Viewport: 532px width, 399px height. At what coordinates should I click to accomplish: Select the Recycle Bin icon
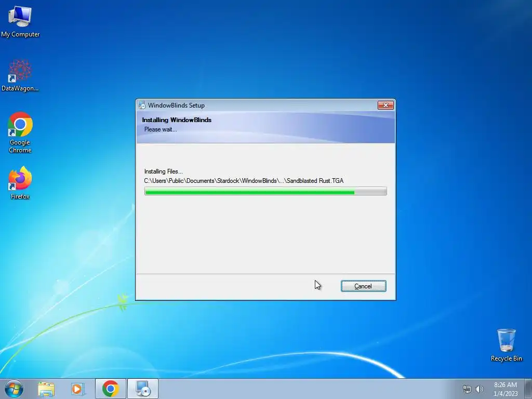tap(506, 345)
